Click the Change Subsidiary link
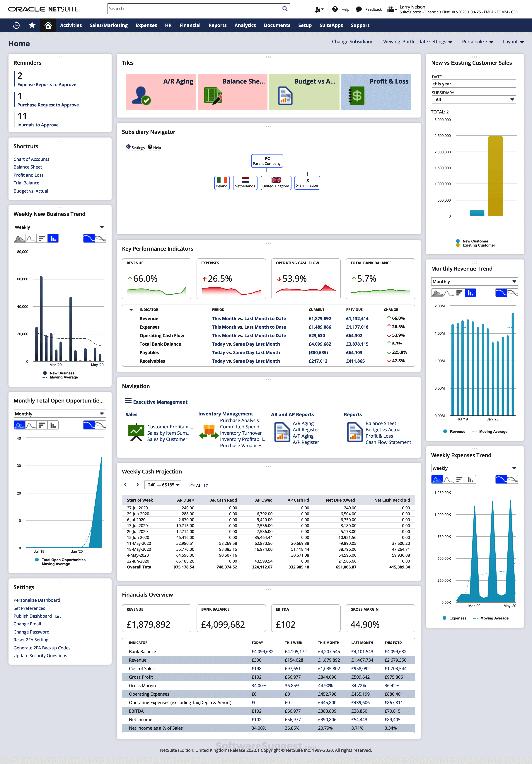The image size is (532, 764). tap(352, 42)
